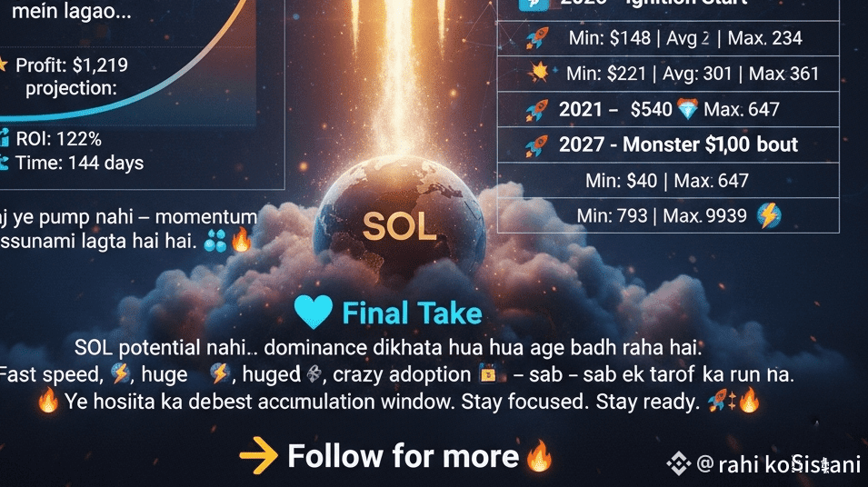Click the diamond icon in 2021 row
This screenshot has height=487, width=868.
click(x=687, y=109)
